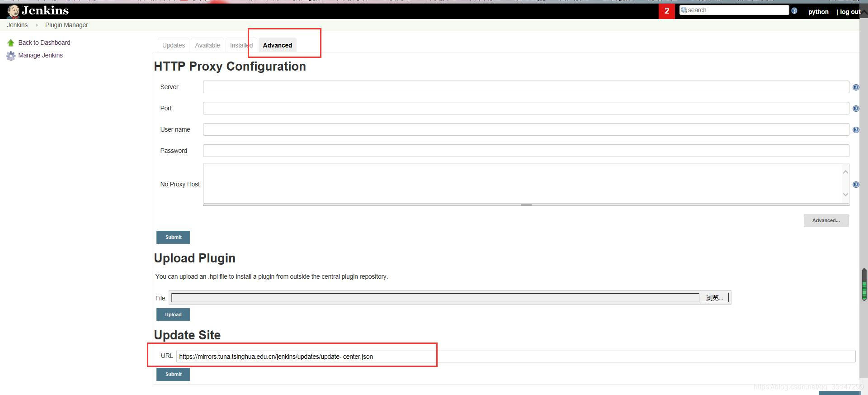The height and width of the screenshot is (395, 868).
Task: Switch to the Installed tab
Action: (x=241, y=45)
